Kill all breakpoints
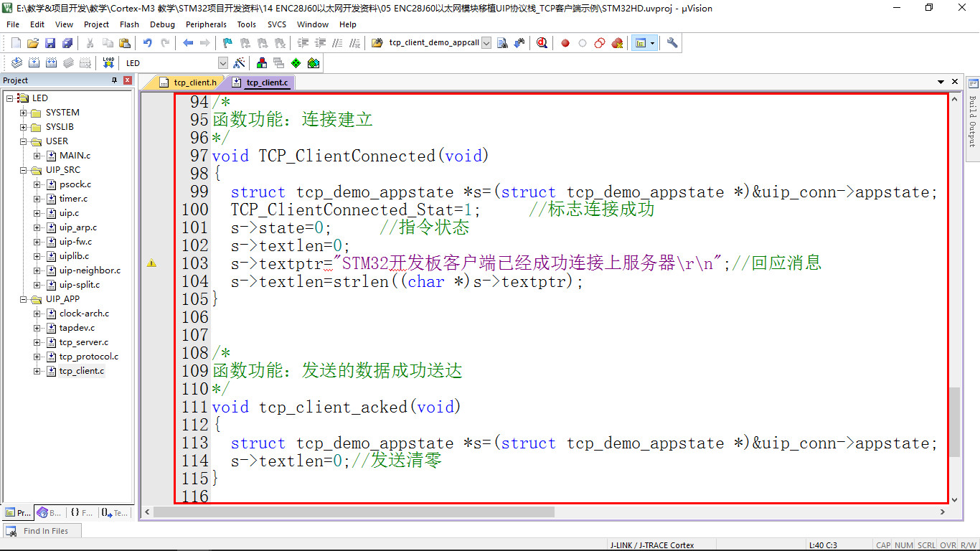 coord(617,43)
